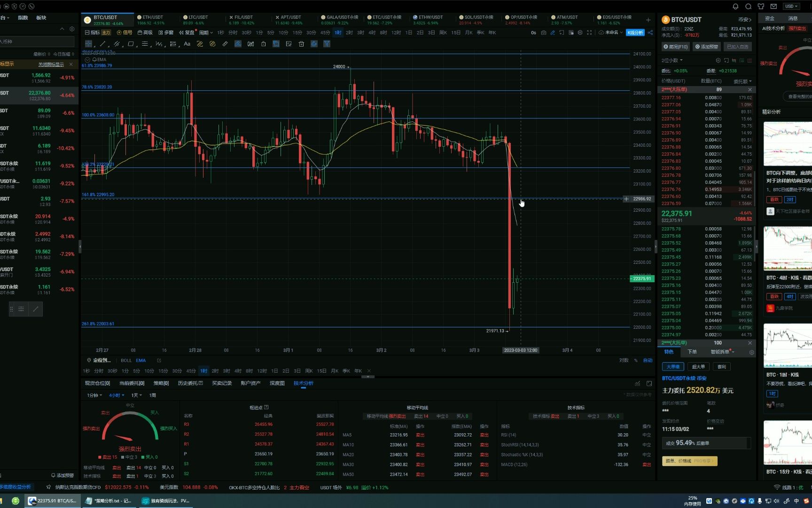Show only buy orders in order book

[x=742, y=61]
